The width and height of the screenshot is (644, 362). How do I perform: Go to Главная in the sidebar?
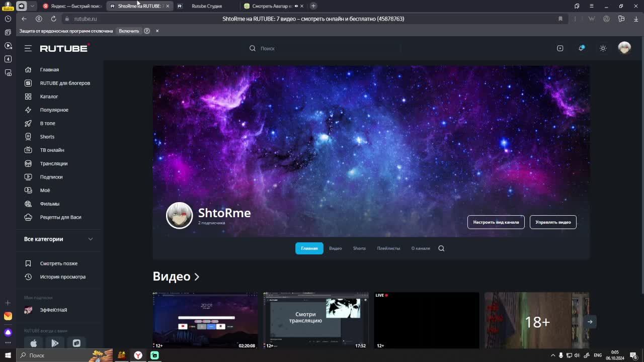click(49, 69)
